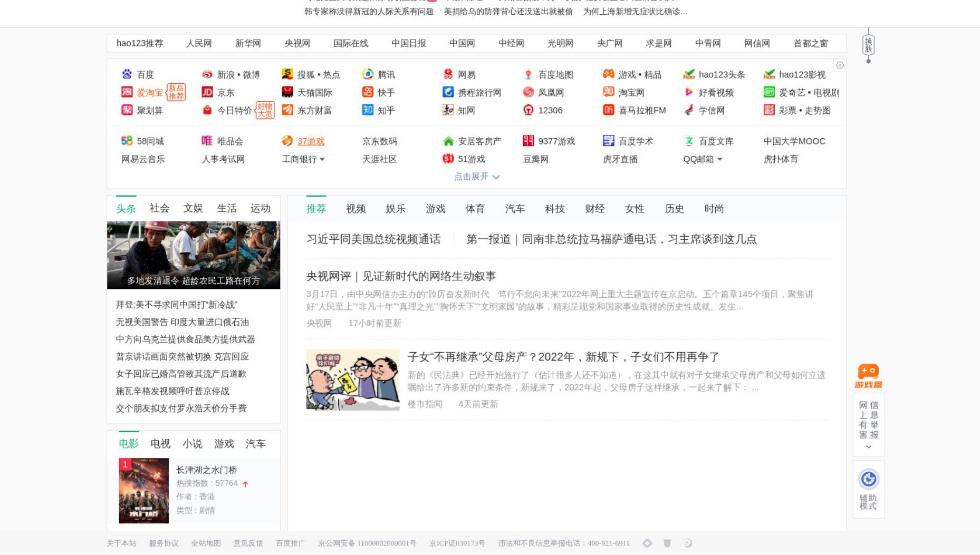Open the Sohu hot topics icon
This screenshot has width=980, height=555.
pos(287,74)
